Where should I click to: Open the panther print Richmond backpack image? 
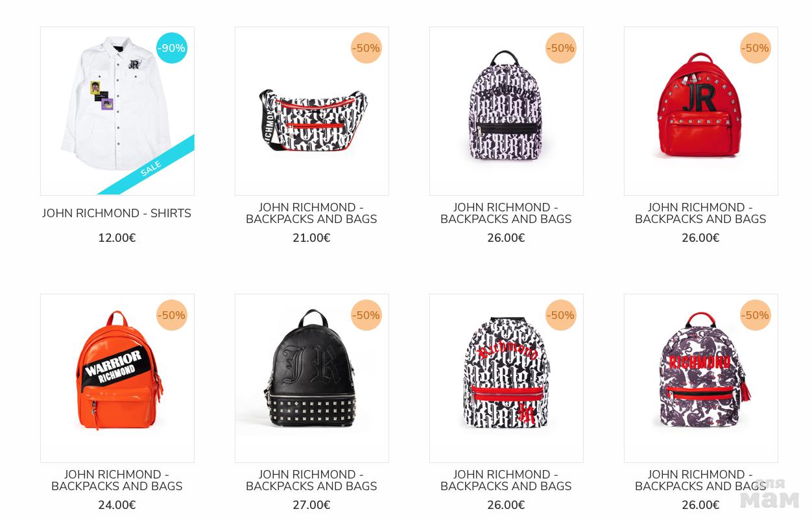(x=701, y=378)
